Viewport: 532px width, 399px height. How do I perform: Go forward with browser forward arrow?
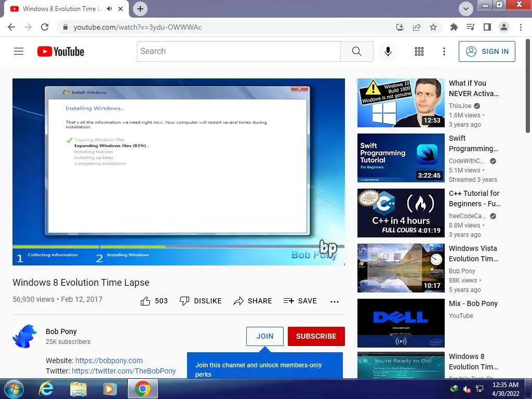coord(28,27)
